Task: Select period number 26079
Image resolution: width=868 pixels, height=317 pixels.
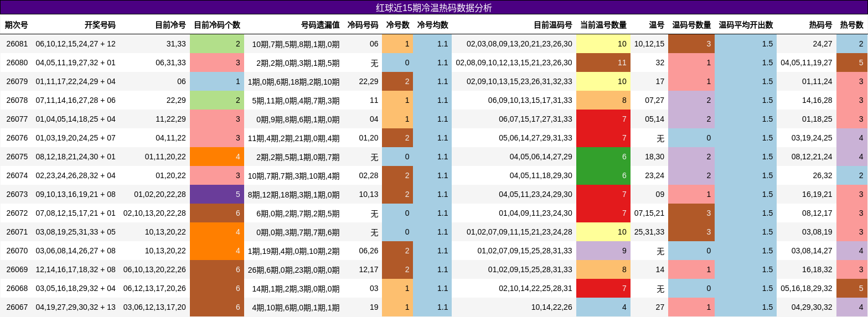Action: click(17, 81)
